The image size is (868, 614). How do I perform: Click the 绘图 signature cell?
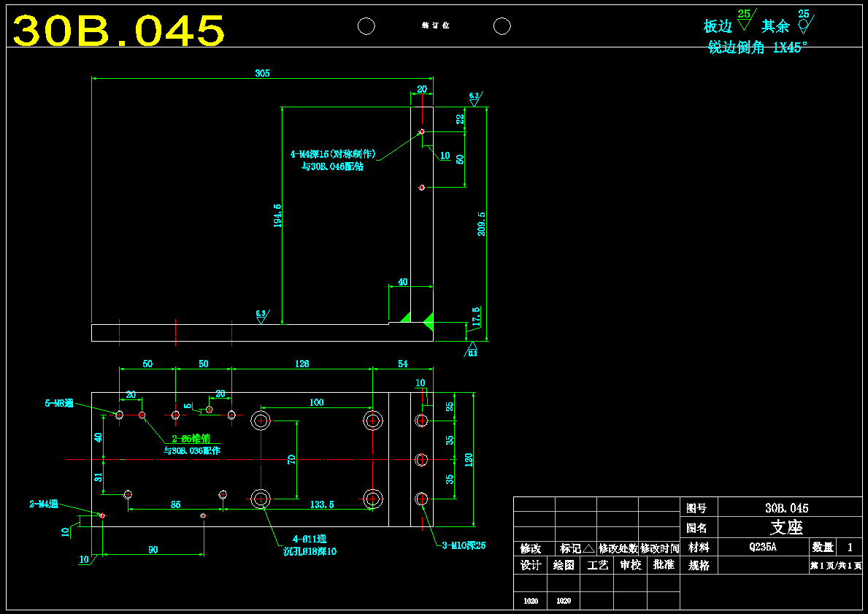coord(564,565)
